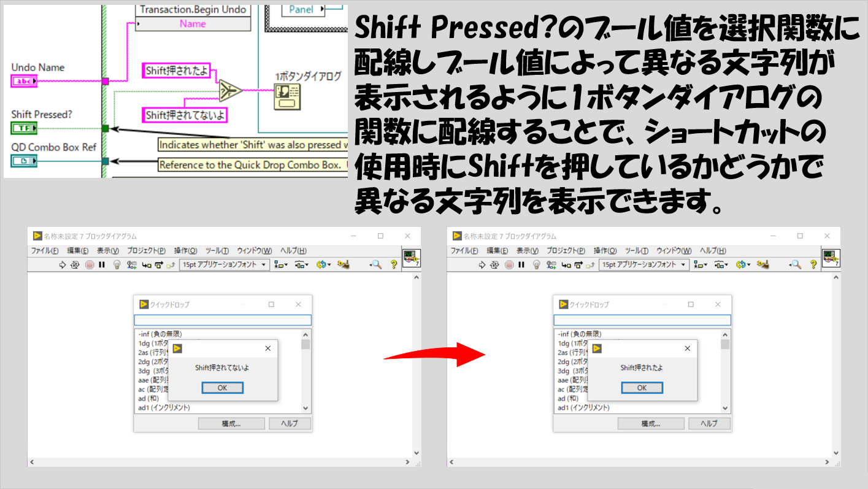The height and width of the screenshot is (489, 868).
Task: Toggle Retain Wire Values in left window
Action: 132,264
